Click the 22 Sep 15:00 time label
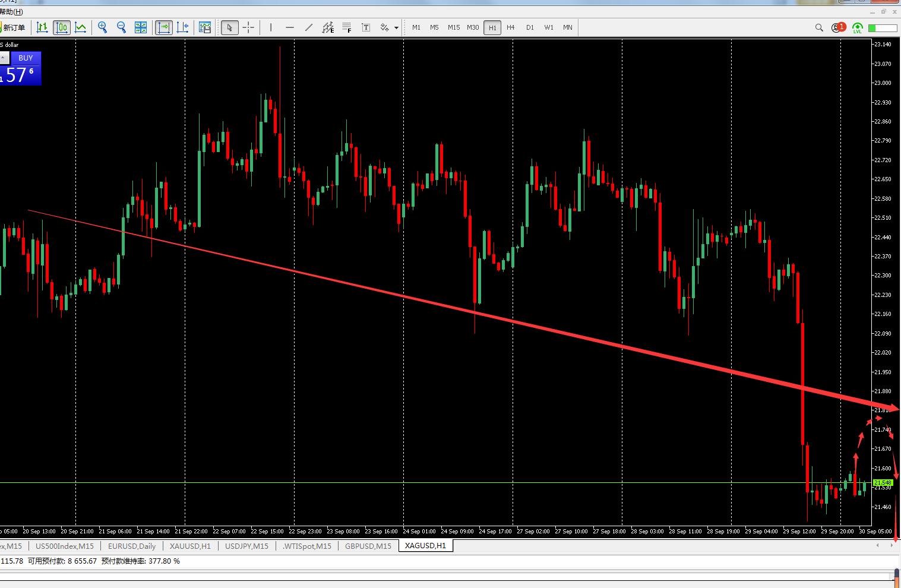This screenshot has height=588, width=901. (x=267, y=532)
